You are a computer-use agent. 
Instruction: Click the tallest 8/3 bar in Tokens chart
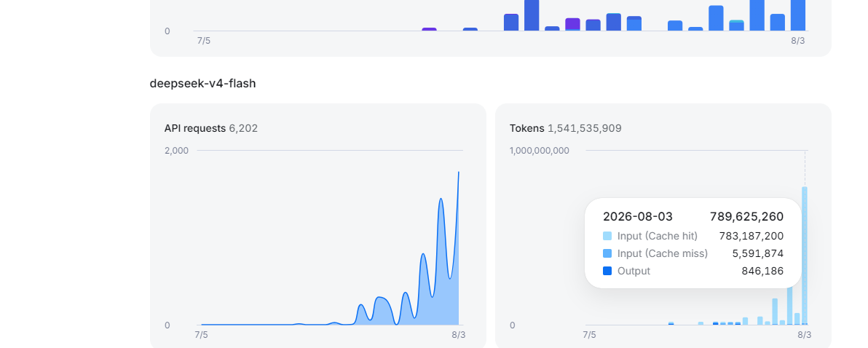805,256
